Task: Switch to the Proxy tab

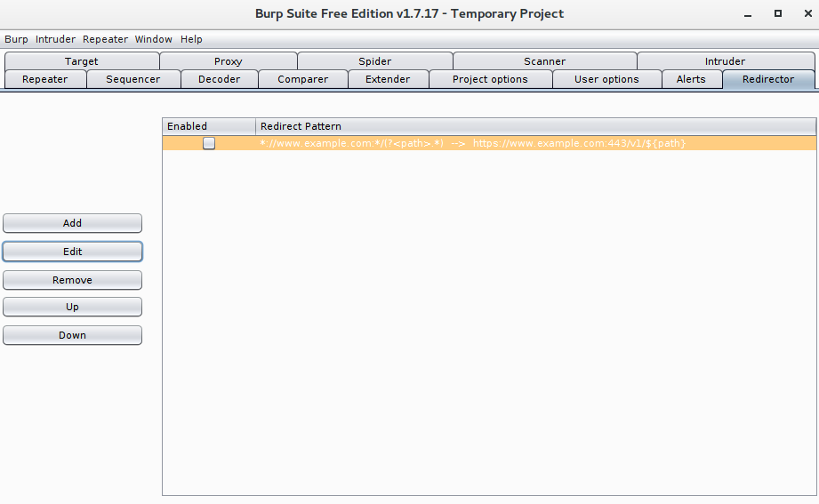Action: 229,61
